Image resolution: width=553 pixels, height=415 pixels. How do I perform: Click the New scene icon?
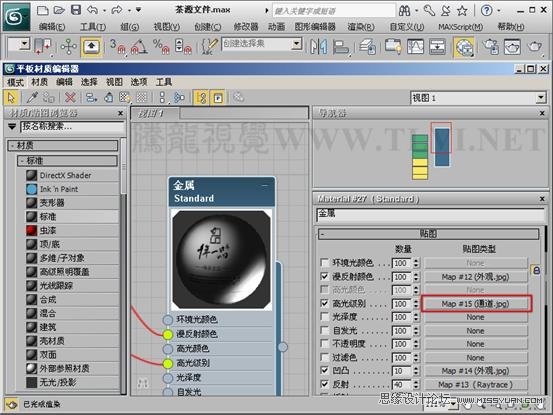click(43, 10)
